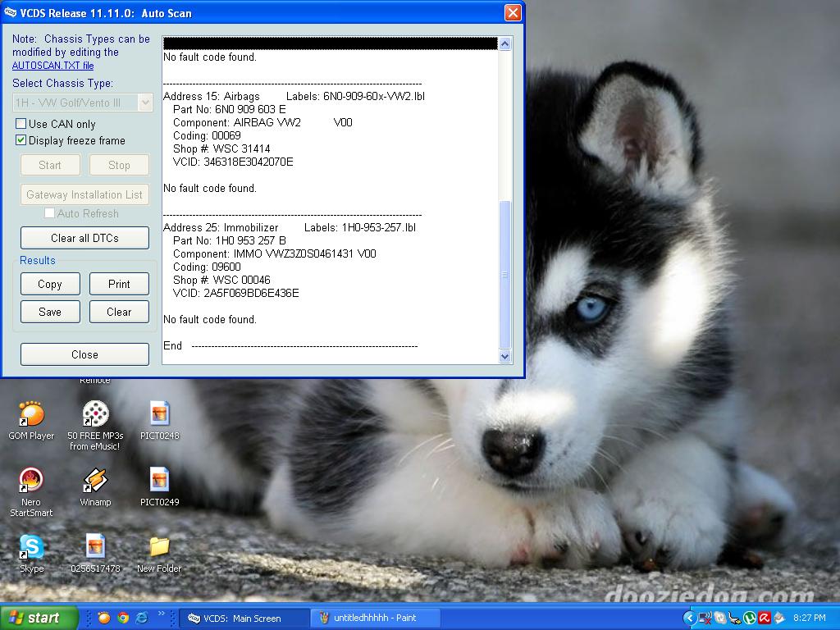This screenshot has height=630, width=840.
Task: Toggle the Auto Refresh checkbox
Action: click(50, 213)
